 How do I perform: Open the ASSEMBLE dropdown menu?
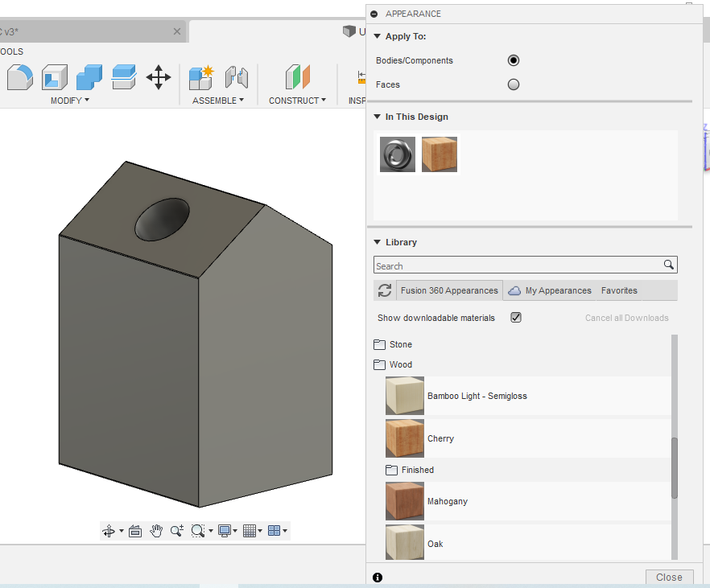coord(218,101)
